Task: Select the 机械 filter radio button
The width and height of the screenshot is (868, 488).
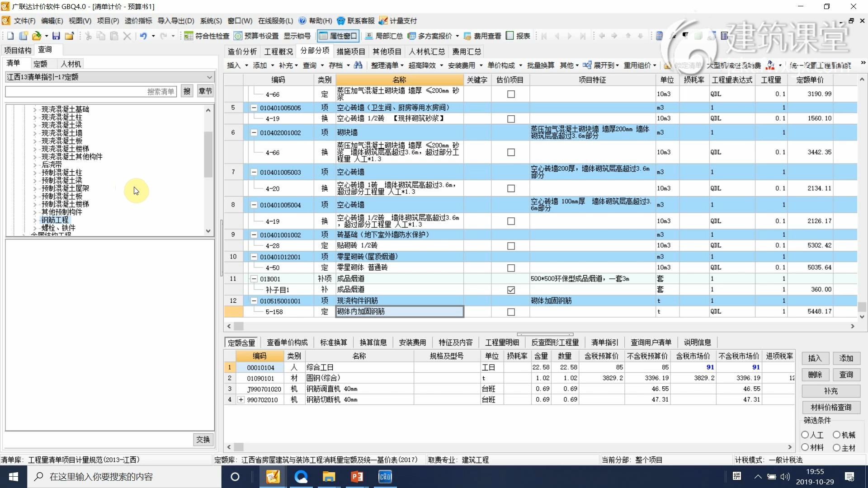Action: 837,435
